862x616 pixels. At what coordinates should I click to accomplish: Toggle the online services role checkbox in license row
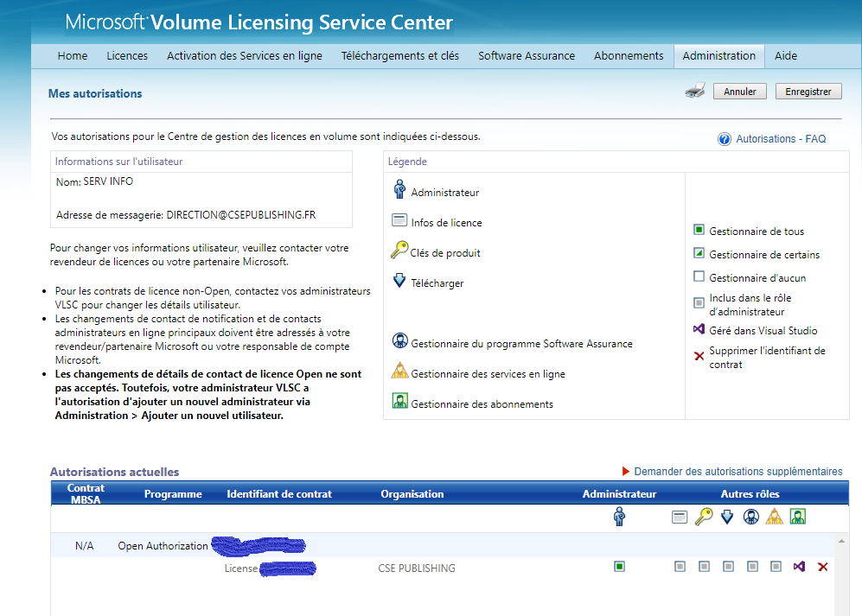coord(776,567)
